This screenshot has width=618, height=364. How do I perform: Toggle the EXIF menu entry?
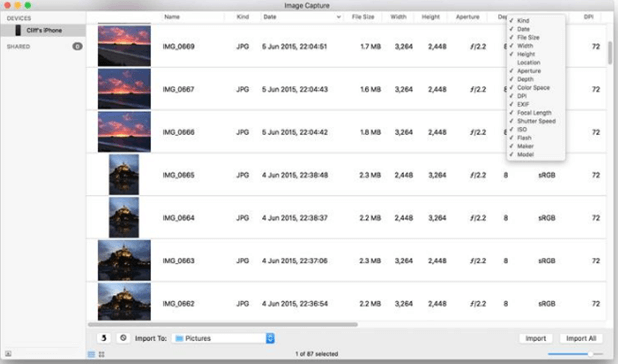point(536,104)
